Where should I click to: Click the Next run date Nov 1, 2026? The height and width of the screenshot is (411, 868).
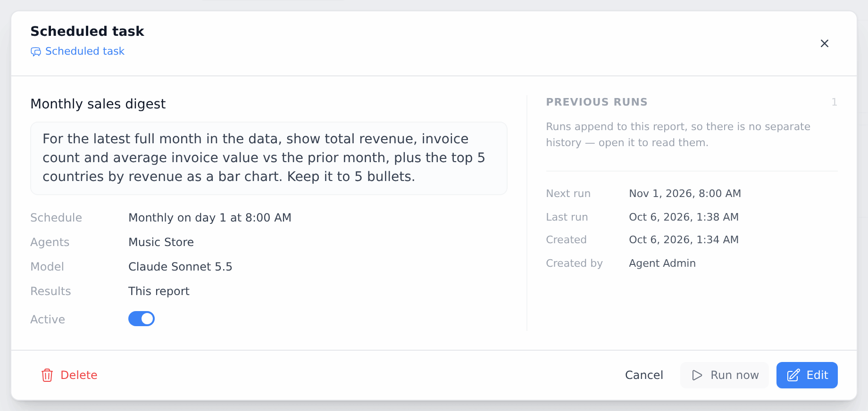(x=685, y=193)
